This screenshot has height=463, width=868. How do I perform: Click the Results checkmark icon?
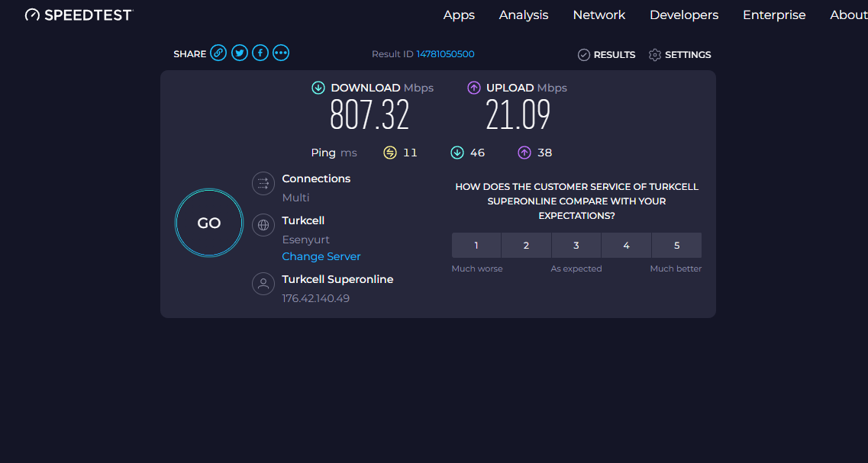point(584,55)
